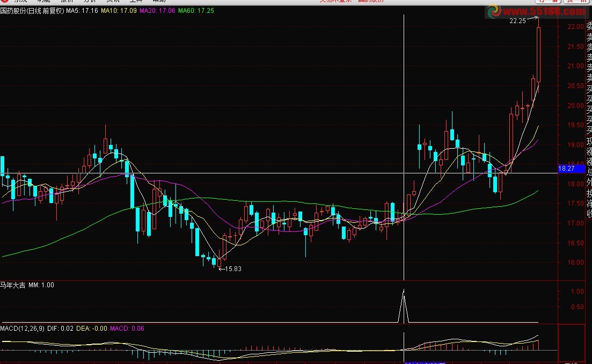Viewport: 592px width, 364px height.
Task: Click the 21.00 price axis label
Action: pyautogui.click(x=575, y=66)
